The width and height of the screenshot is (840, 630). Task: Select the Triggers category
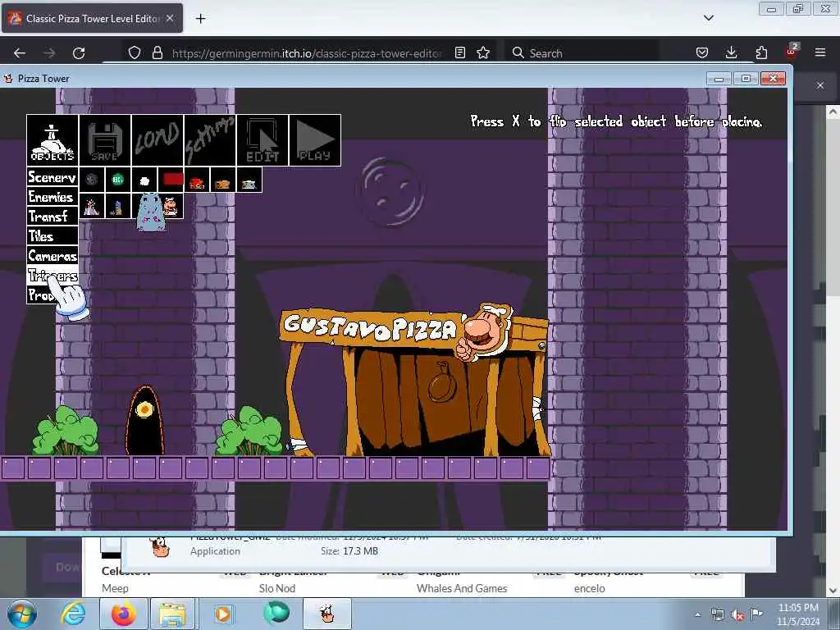click(x=52, y=276)
